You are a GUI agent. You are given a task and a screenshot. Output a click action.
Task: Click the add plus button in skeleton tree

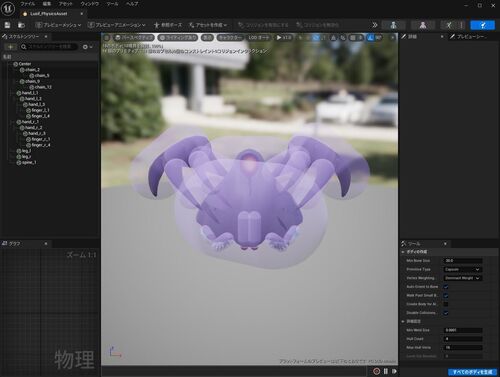(x=10, y=47)
